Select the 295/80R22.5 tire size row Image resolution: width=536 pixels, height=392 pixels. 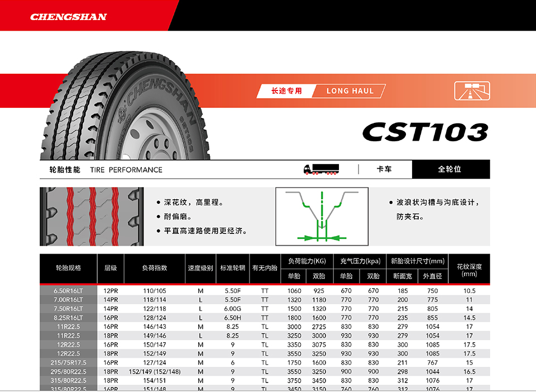[x=265, y=371]
